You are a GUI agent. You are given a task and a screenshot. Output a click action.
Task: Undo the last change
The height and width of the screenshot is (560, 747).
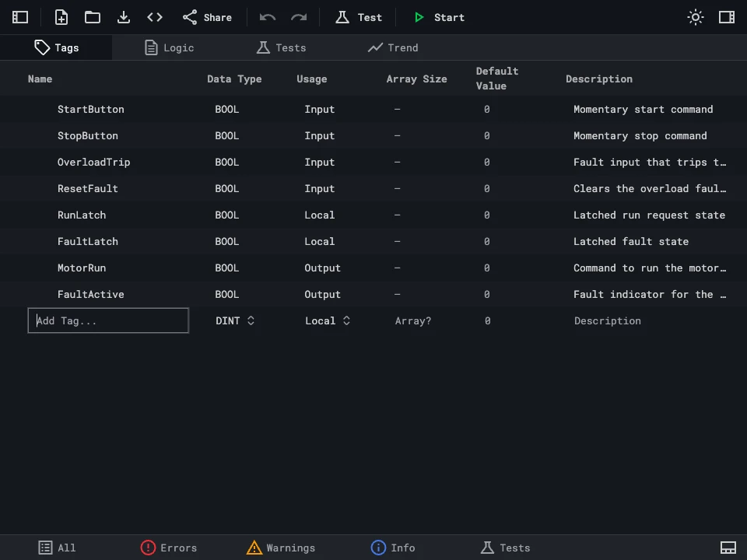coord(267,16)
